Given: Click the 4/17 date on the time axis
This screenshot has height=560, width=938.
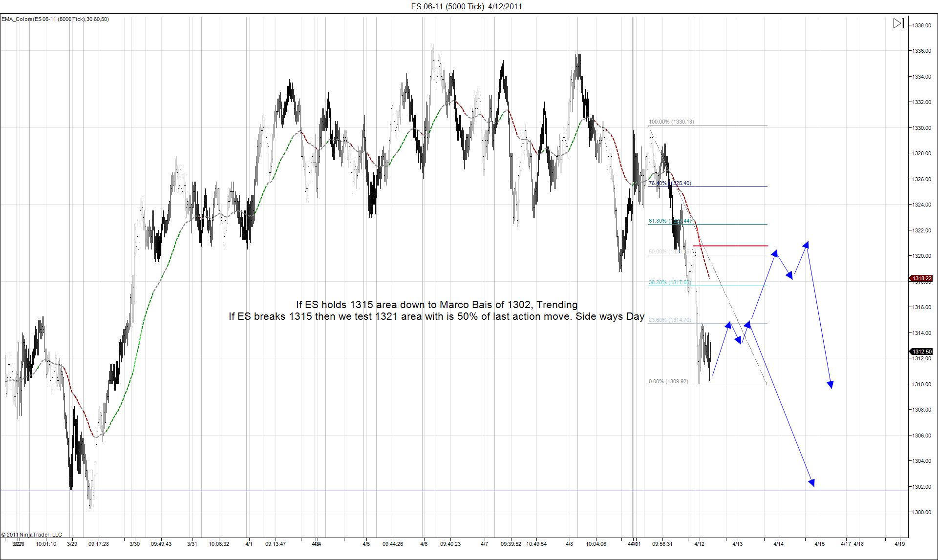Looking at the screenshot, I should pos(846,543).
